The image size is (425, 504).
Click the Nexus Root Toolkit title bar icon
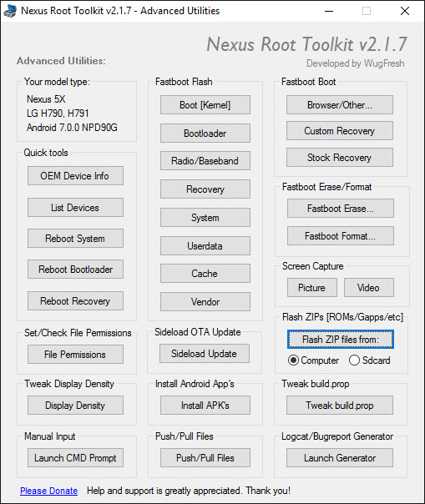[x=10, y=11]
